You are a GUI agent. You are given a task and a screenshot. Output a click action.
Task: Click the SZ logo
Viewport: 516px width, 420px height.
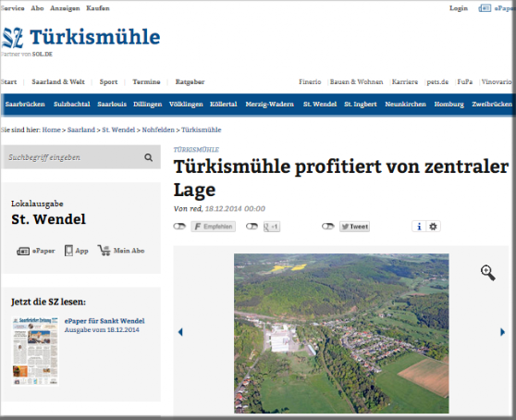[13, 38]
